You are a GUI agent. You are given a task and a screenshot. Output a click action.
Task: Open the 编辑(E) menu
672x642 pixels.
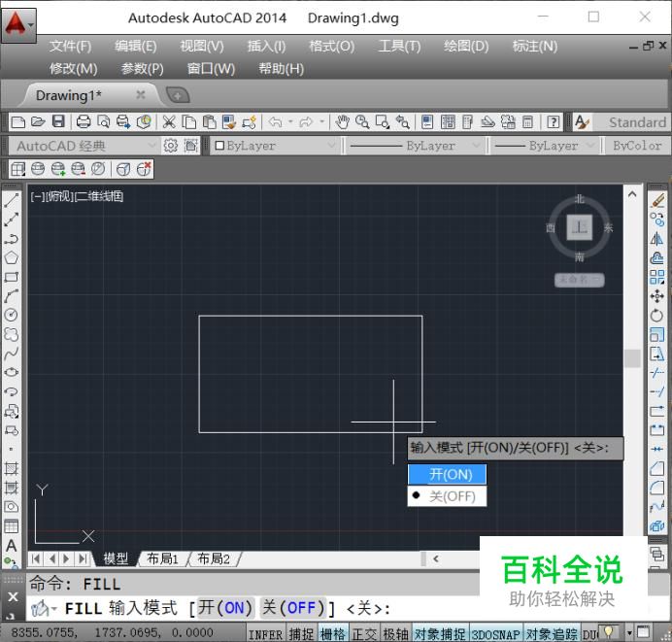(136, 46)
